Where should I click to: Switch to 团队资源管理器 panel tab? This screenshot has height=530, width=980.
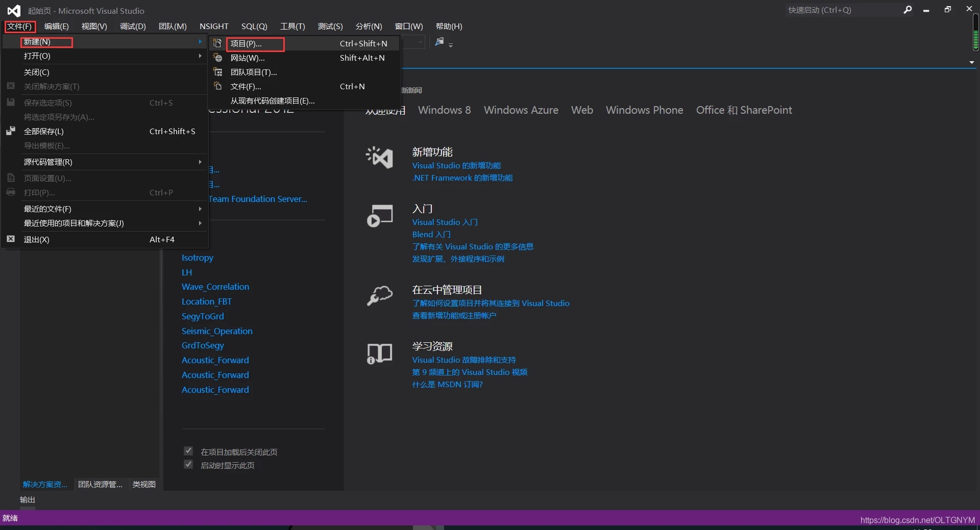(100, 484)
